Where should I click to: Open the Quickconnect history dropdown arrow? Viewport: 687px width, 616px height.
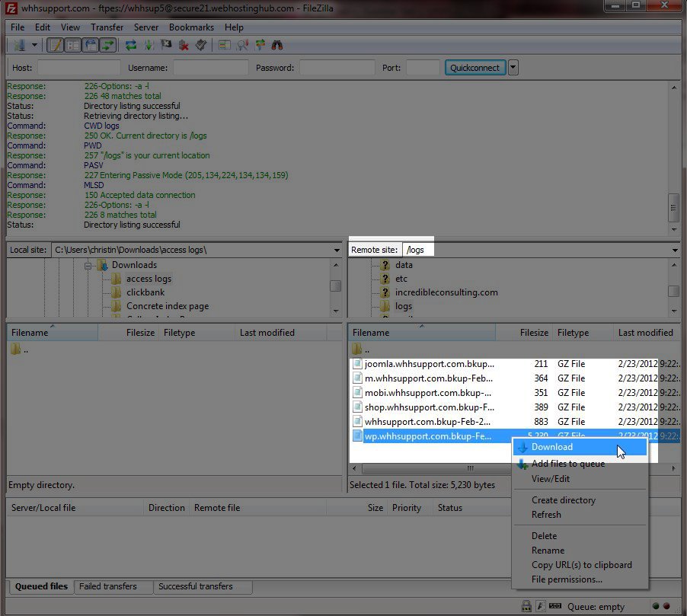(513, 68)
